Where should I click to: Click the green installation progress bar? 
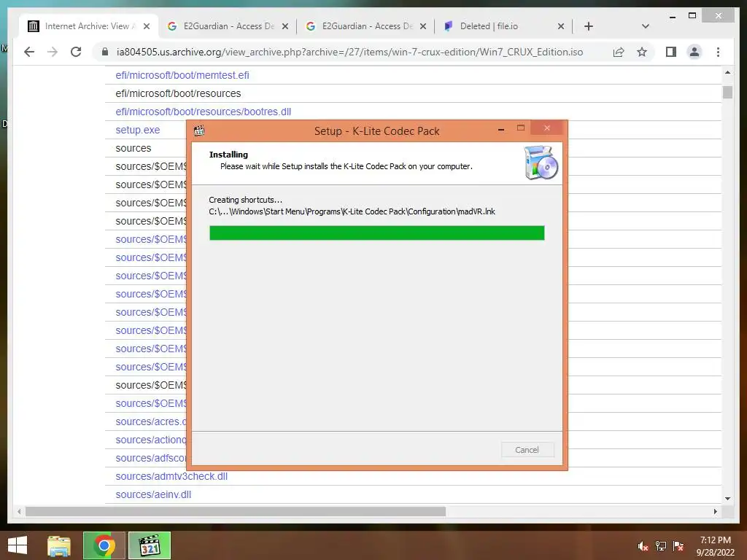[x=377, y=233]
